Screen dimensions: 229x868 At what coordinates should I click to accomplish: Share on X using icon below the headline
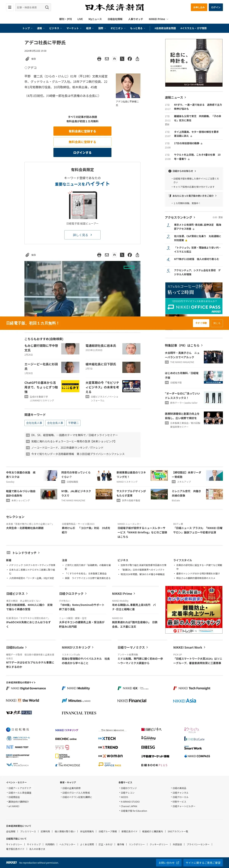pyautogui.click(x=122, y=59)
